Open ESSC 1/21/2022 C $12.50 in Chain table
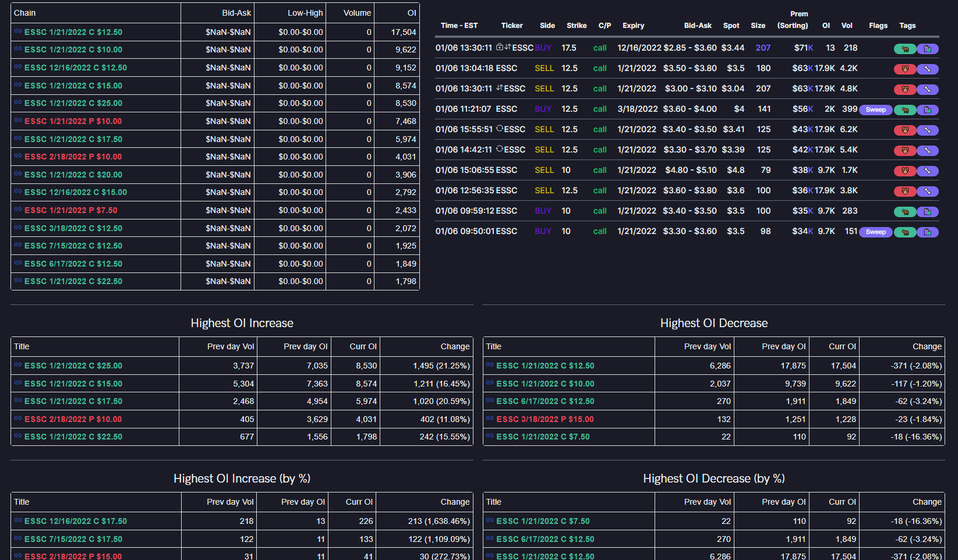Viewport: 958px width, 560px height. click(73, 32)
